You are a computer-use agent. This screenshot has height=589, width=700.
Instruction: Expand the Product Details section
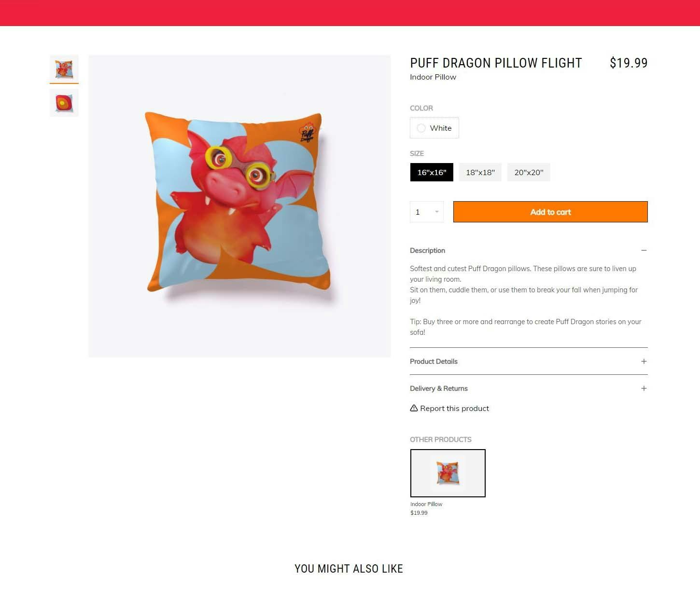(x=529, y=361)
